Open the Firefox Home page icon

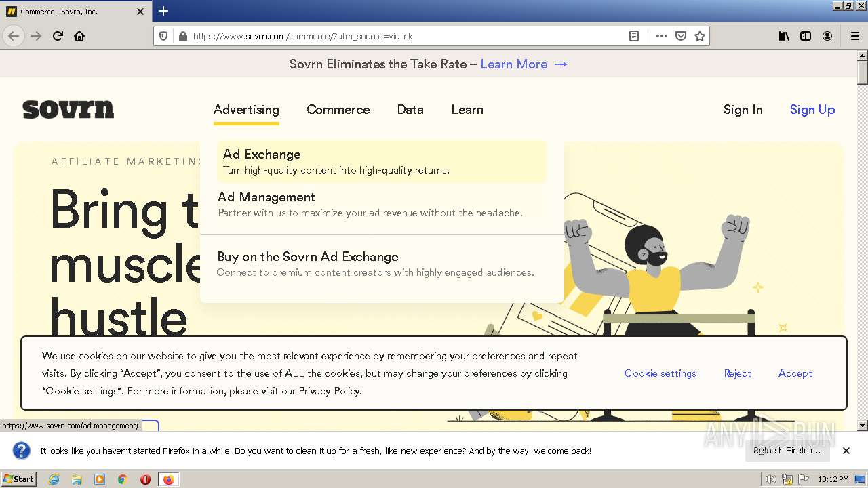[79, 36]
